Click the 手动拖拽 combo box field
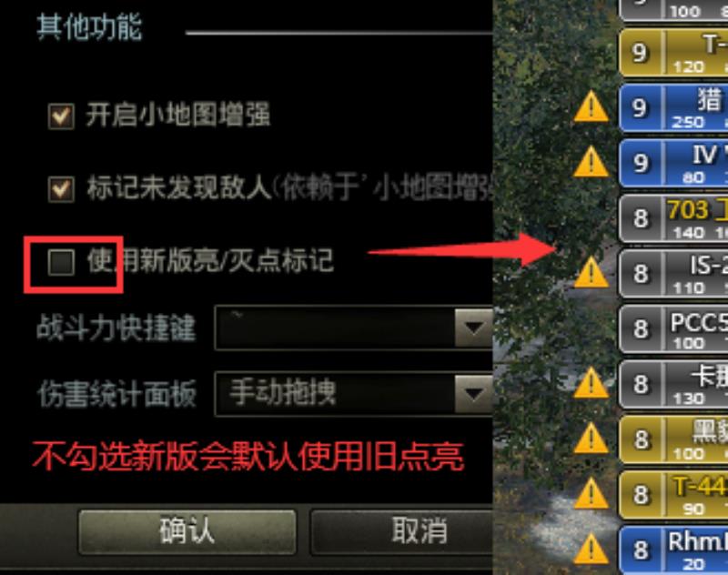Viewport: 728px width, 575px height. [354, 394]
